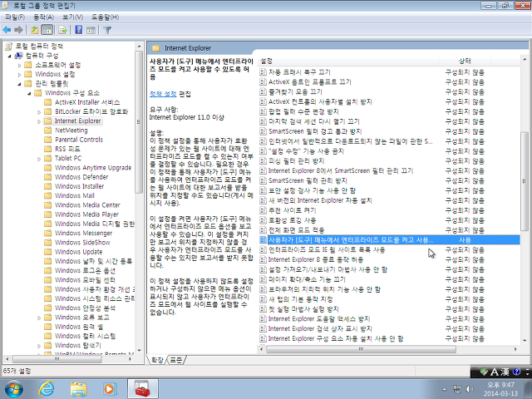The width and height of the screenshot is (532, 399).
Task: Click the IME help question mark icon
Action: [x=516, y=372]
